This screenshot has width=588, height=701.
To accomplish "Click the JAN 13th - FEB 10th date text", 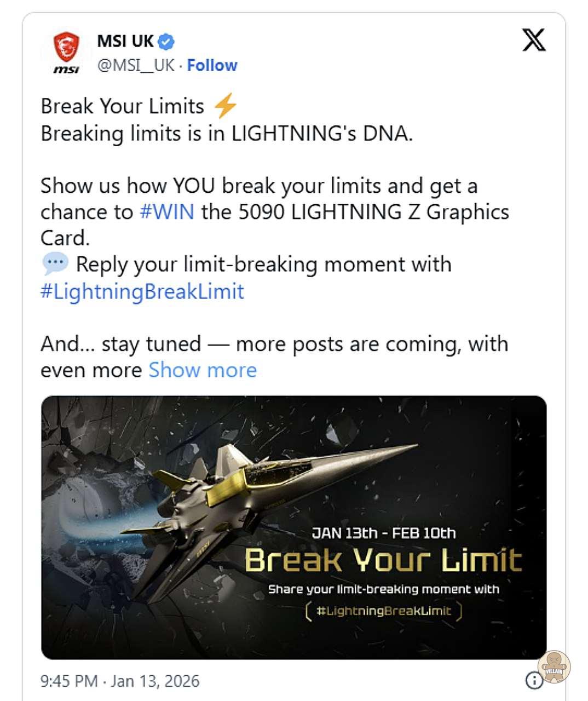I will pyautogui.click(x=383, y=533).
